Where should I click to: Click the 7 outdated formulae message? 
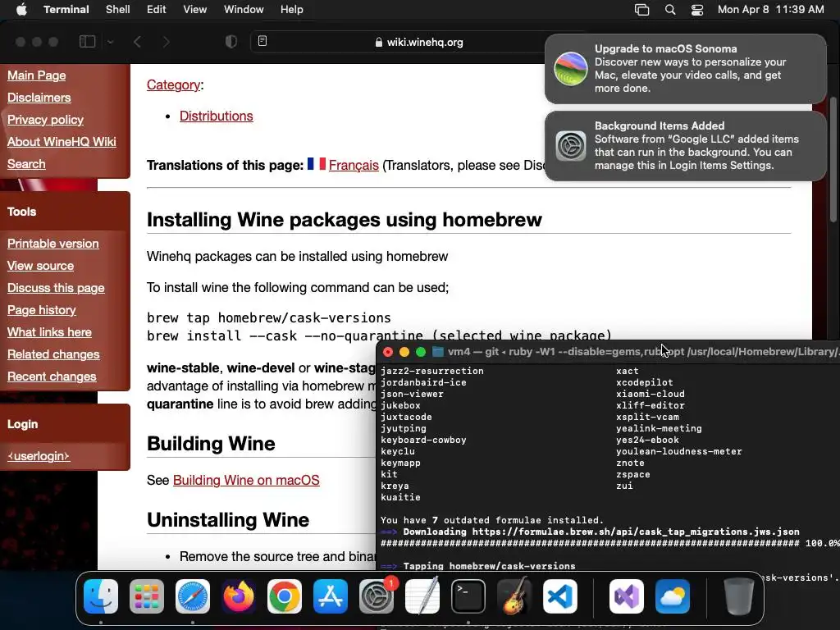click(492, 520)
